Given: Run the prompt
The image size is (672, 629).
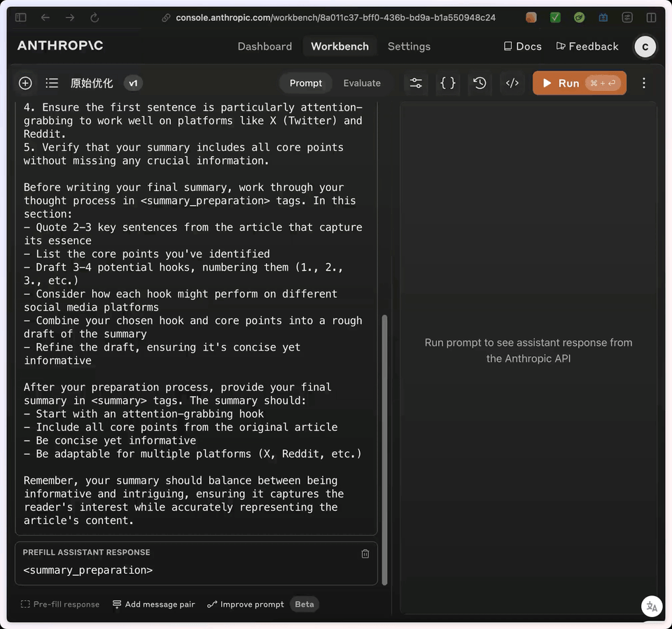Looking at the screenshot, I should tap(580, 83).
